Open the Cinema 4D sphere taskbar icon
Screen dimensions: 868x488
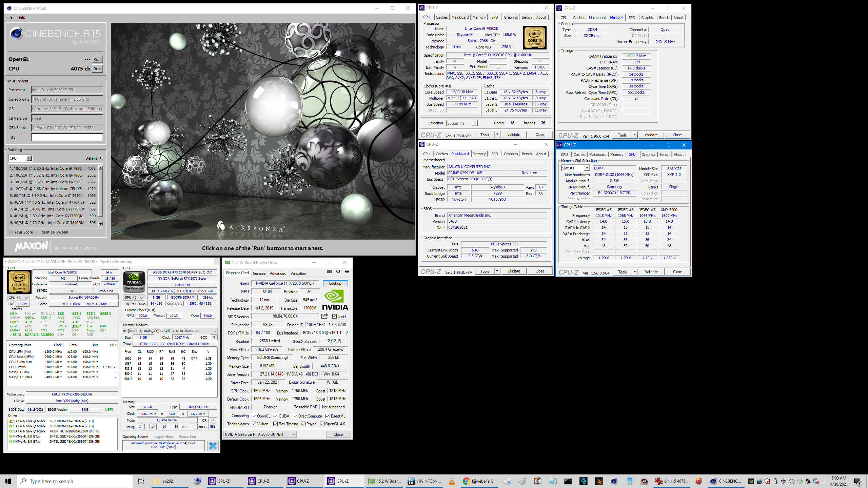[x=614, y=481]
